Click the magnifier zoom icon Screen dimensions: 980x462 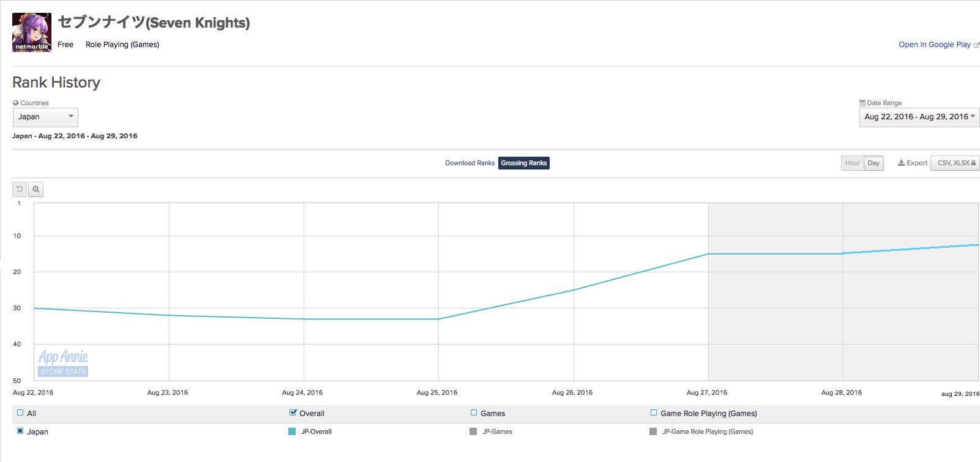36,189
